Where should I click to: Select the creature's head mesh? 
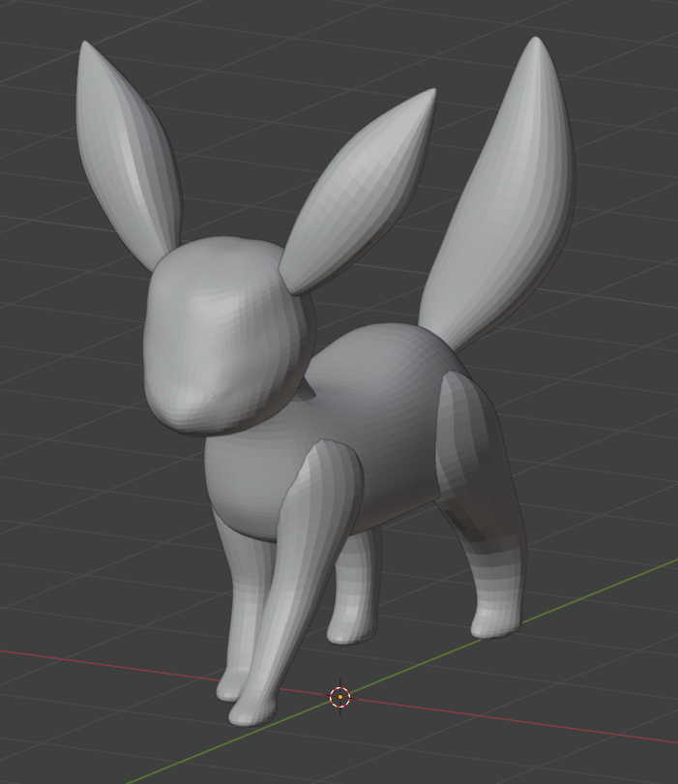(x=227, y=329)
